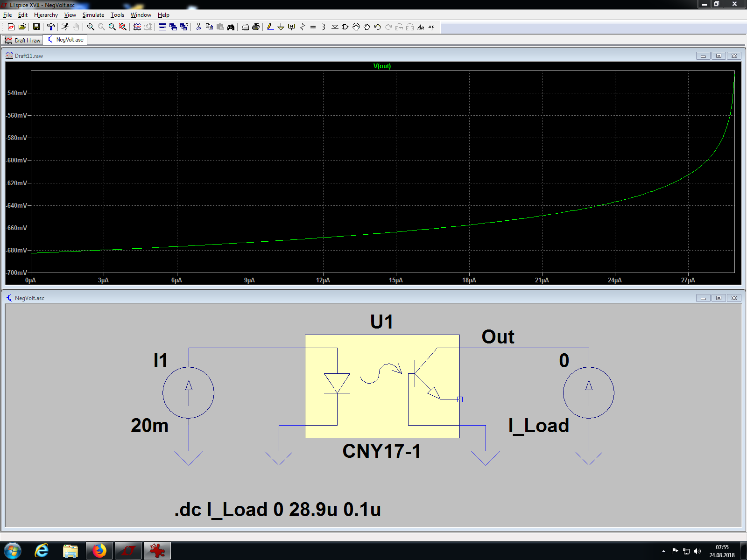The height and width of the screenshot is (560, 747).
Task: Select the SPICE directive .op tool
Action: (x=431, y=27)
